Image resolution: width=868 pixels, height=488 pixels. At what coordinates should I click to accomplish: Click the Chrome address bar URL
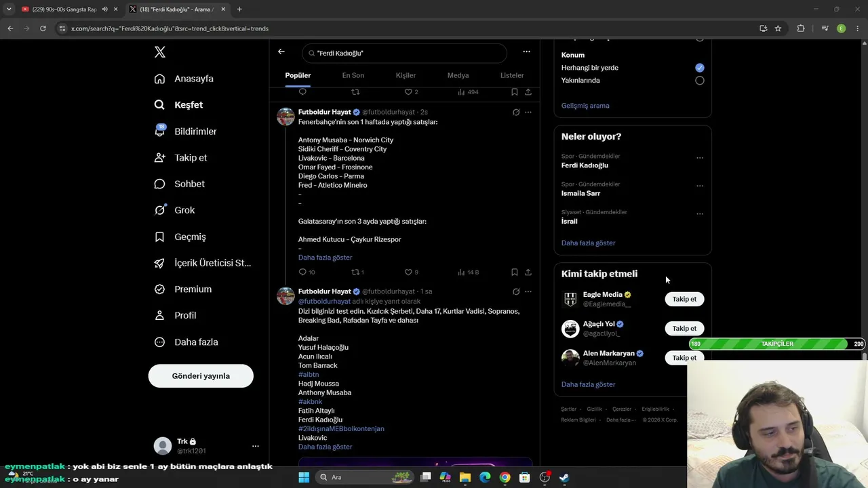click(x=170, y=28)
